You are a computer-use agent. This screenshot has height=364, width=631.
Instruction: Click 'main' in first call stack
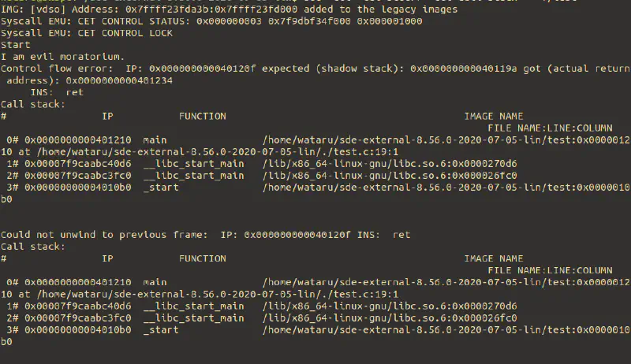tap(155, 139)
